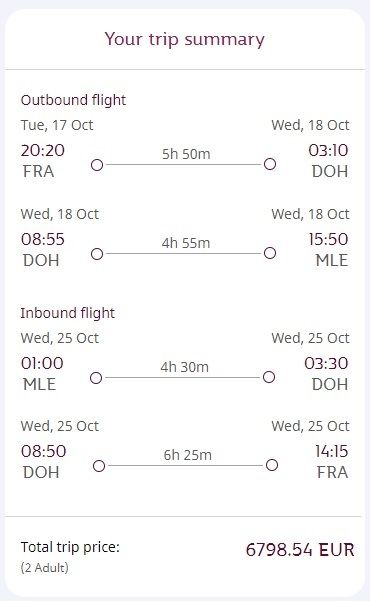Screen dimensions: 370x603
Task: Click the DOH arrival circle at 03:10
Action: pyautogui.click(x=270, y=164)
